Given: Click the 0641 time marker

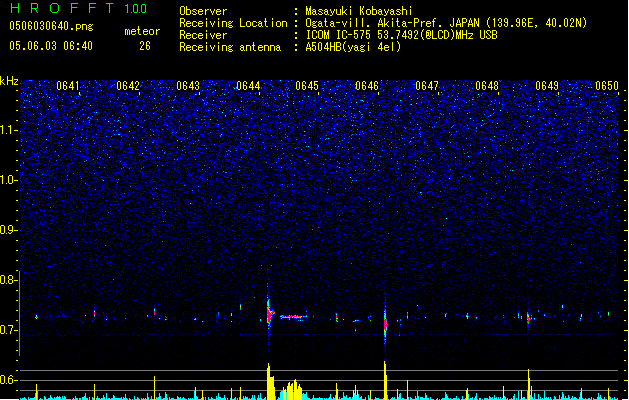Looking at the screenshot, I should (x=68, y=85).
